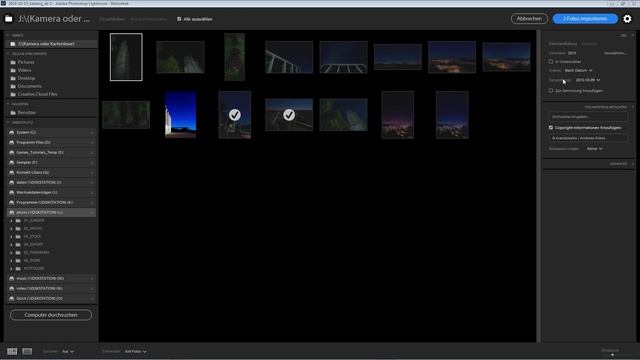Open the Keine preset dropdown
This screenshot has width=640, height=360.
[595, 149]
